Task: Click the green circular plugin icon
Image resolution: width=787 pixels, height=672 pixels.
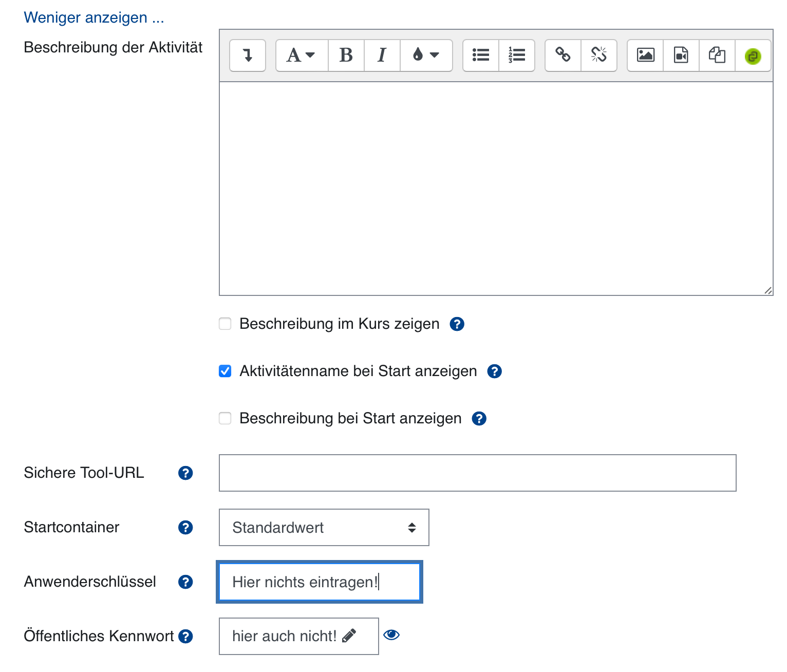Action: point(753,55)
